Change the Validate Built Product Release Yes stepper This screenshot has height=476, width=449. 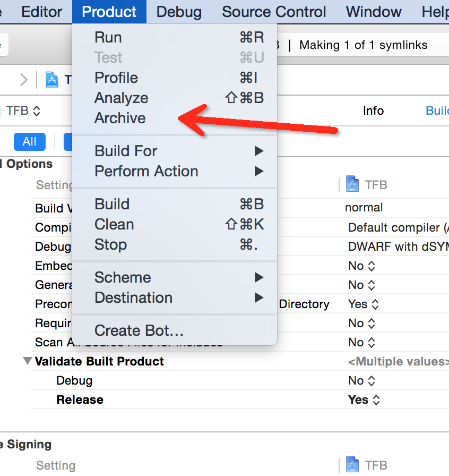(376, 400)
